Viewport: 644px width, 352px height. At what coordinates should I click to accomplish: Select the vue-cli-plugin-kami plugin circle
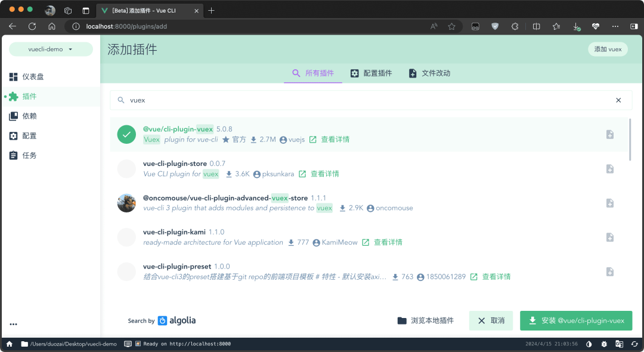126,237
